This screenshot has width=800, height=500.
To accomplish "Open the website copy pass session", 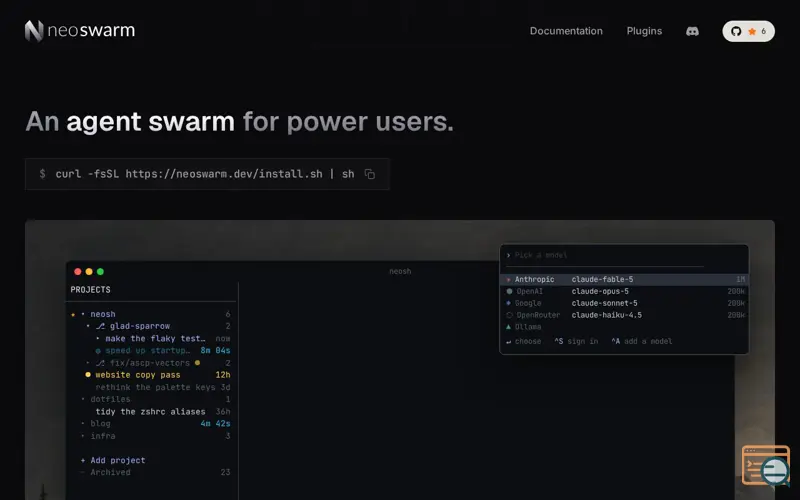I will [138, 375].
